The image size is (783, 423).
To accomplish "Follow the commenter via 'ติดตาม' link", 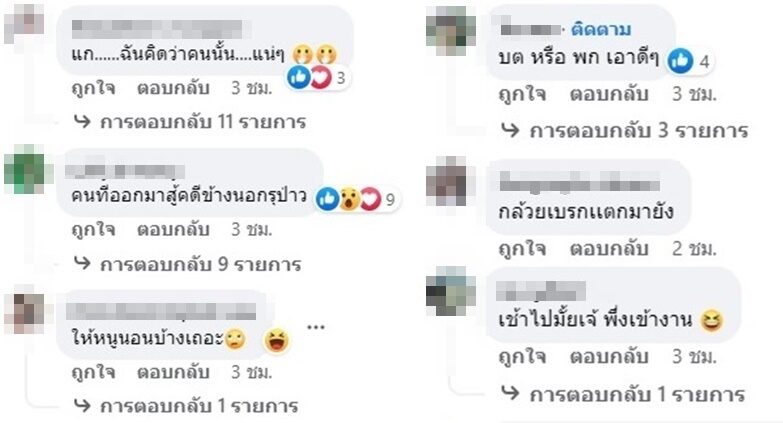I will [601, 29].
